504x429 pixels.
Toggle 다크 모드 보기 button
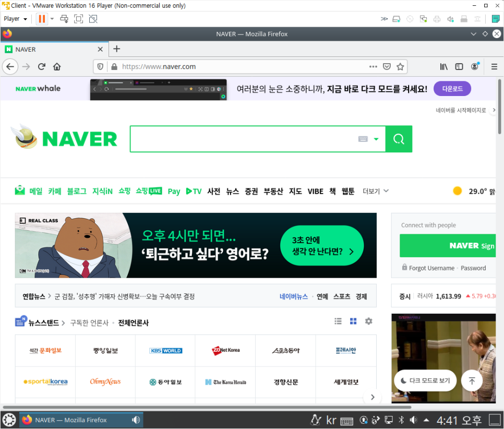point(425,380)
